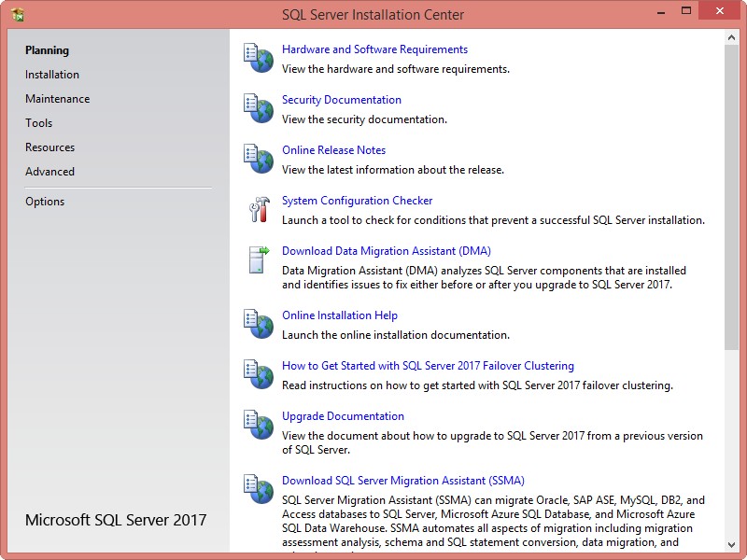Image resolution: width=747 pixels, height=560 pixels.
Task: Open Hardware and Software Requirements link
Action: (x=375, y=49)
